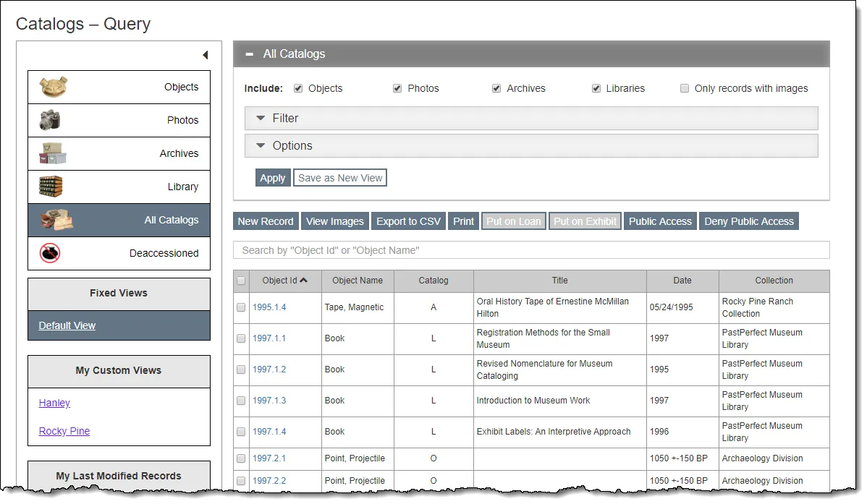This screenshot has height=504, width=867.
Task: Open record 1997.2.2 link
Action: point(269,481)
